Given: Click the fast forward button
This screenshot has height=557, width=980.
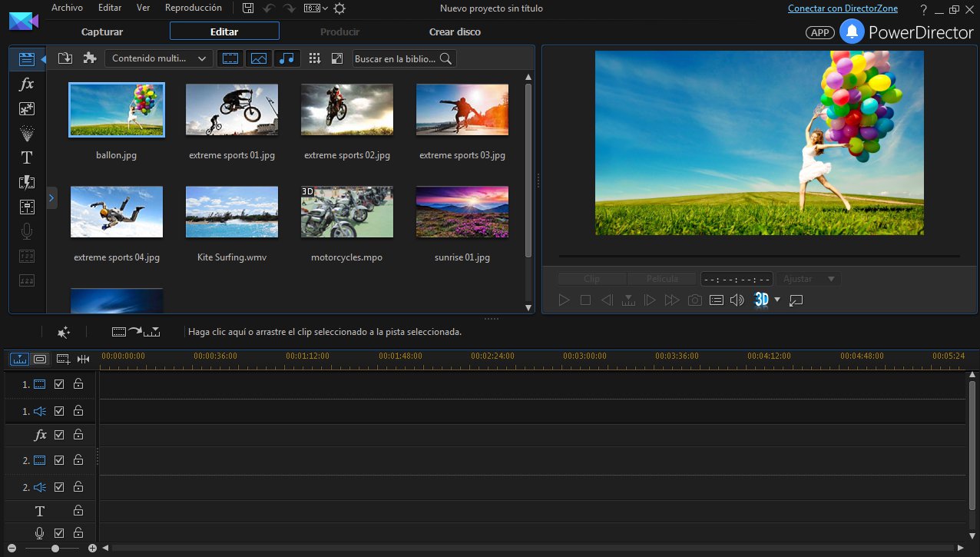Looking at the screenshot, I should pyautogui.click(x=672, y=300).
